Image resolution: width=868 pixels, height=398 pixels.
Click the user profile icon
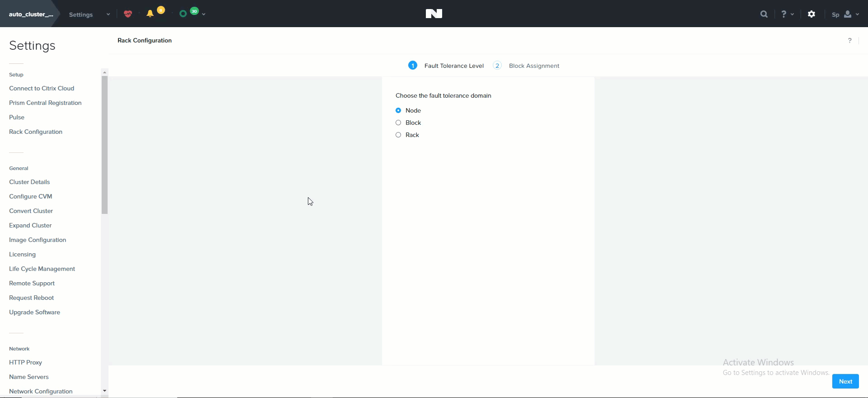point(848,14)
